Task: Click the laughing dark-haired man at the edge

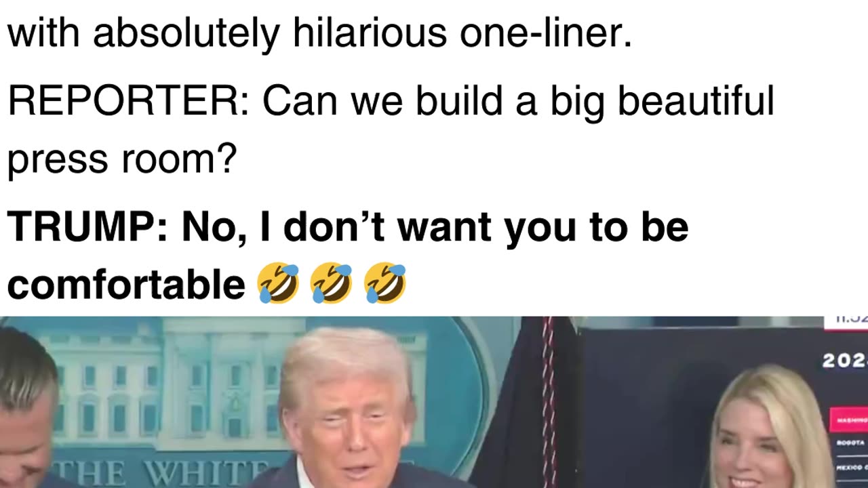Action: [27, 410]
